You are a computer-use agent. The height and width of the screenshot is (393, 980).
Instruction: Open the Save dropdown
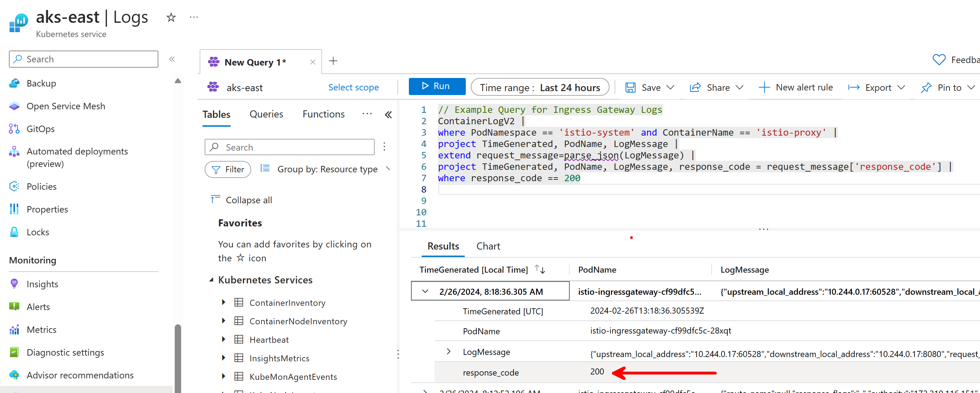click(x=671, y=88)
